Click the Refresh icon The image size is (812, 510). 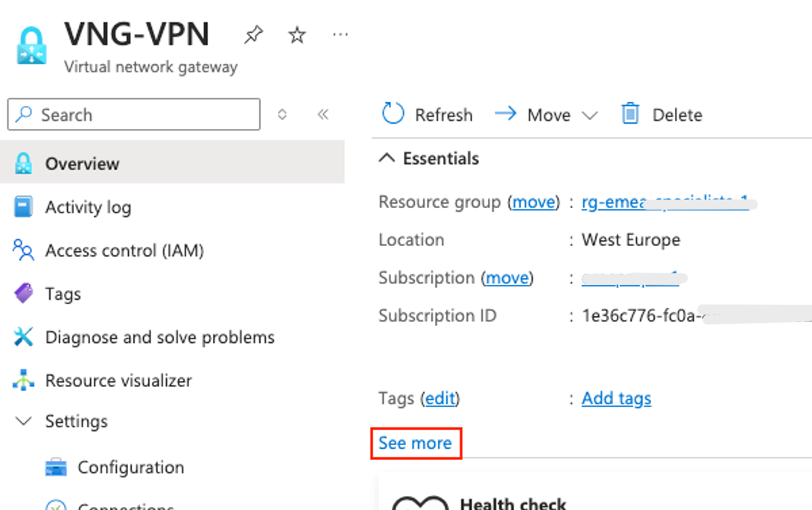[393, 113]
